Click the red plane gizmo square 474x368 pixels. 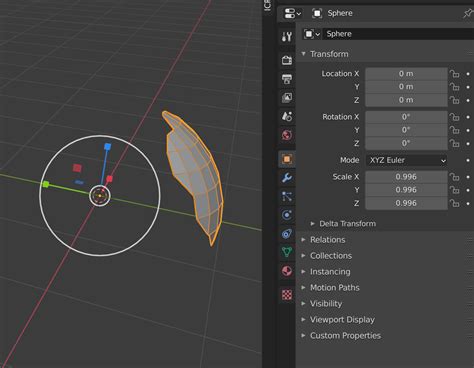[x=77, y=168]
